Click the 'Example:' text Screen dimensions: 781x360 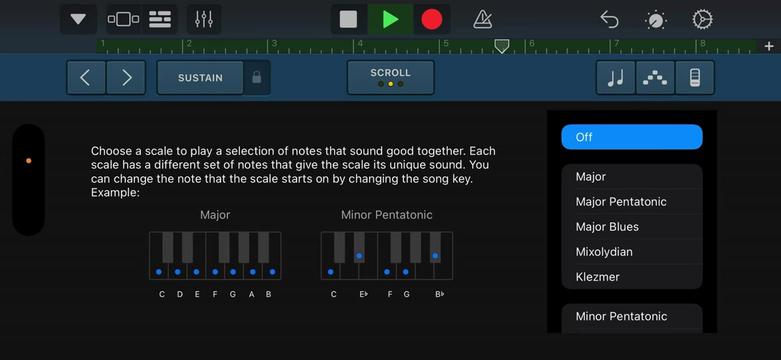click(115, 193)
